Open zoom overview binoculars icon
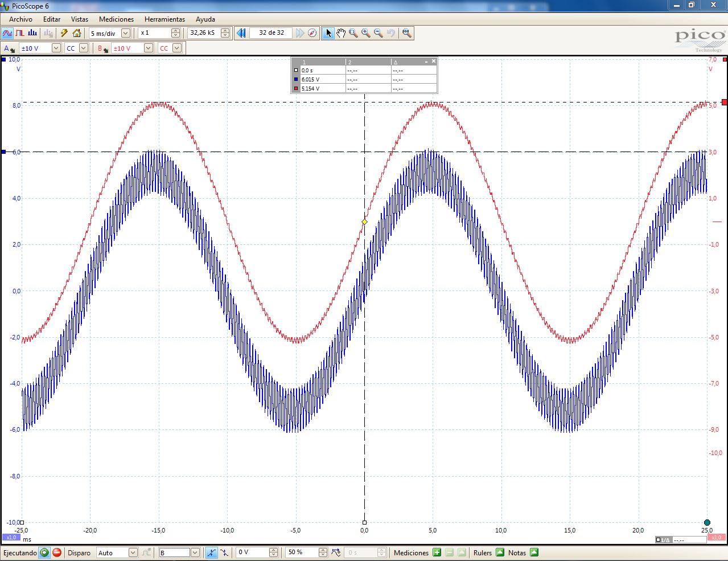Viewport: 728px width, 561px height. [406, 33]
